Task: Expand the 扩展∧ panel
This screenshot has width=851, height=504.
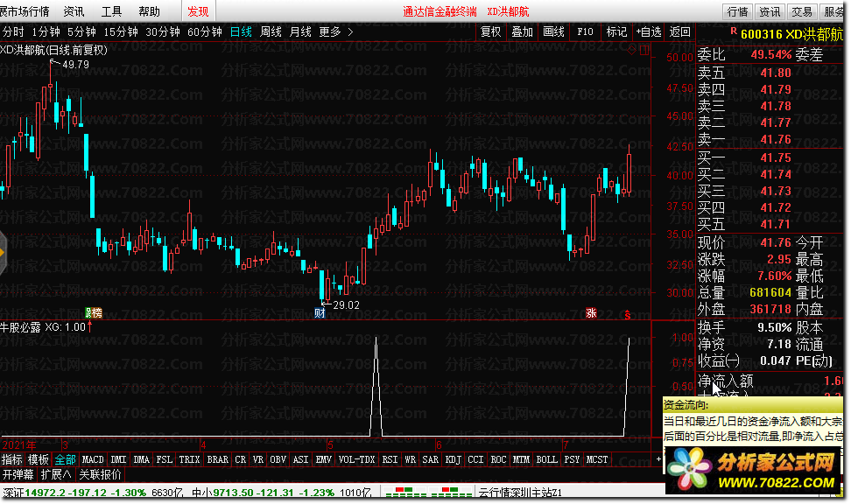Action: tap(56, 475)
